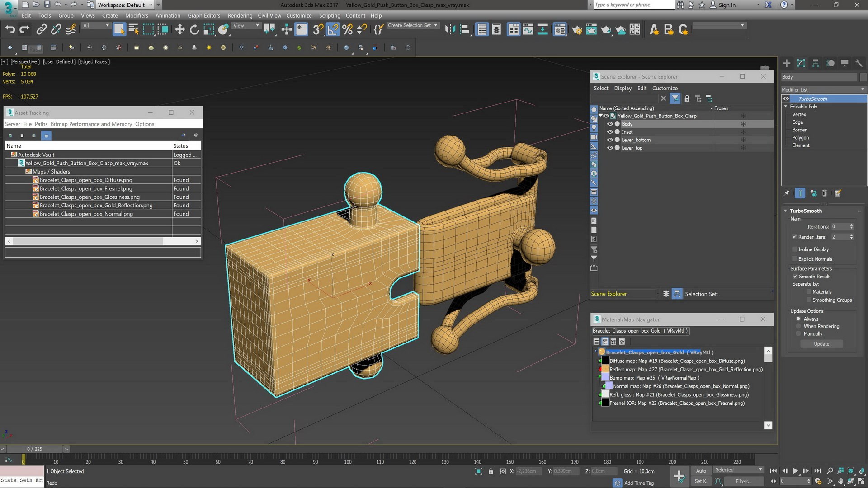868x488 pixels.
Task: Hide the Lever_top object eye icon
Action: 610,148
